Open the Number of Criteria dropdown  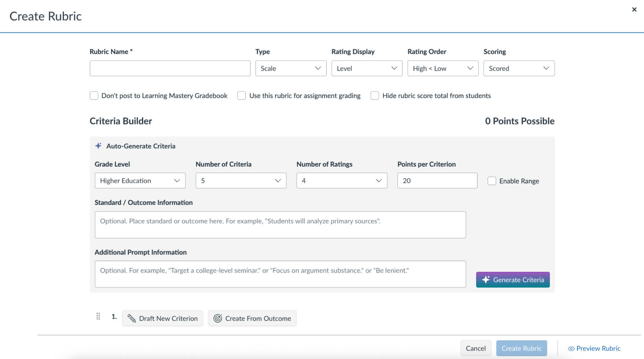click(241, 181)
